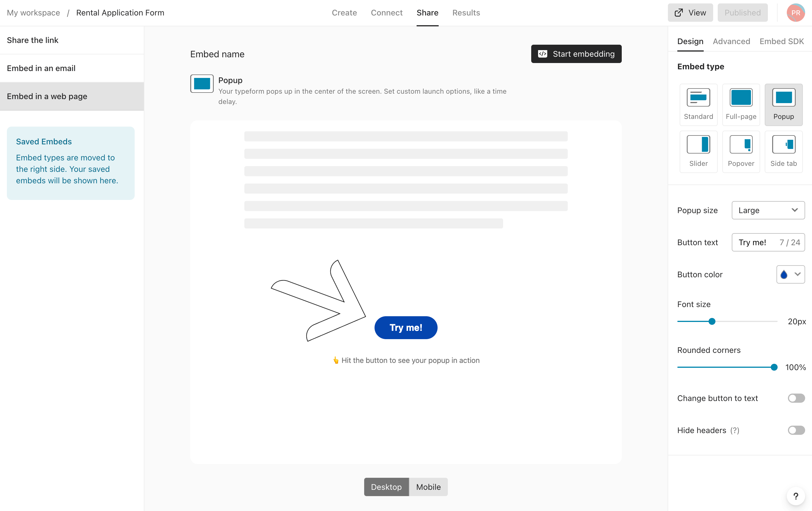812x511 pixels.
Task: Click the Embed in an email option
Action: pyautogui.click(x=41, y=68)
